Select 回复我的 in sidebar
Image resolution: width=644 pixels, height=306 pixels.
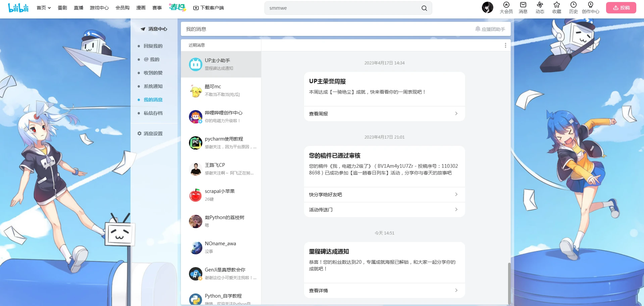click(153, 46)
